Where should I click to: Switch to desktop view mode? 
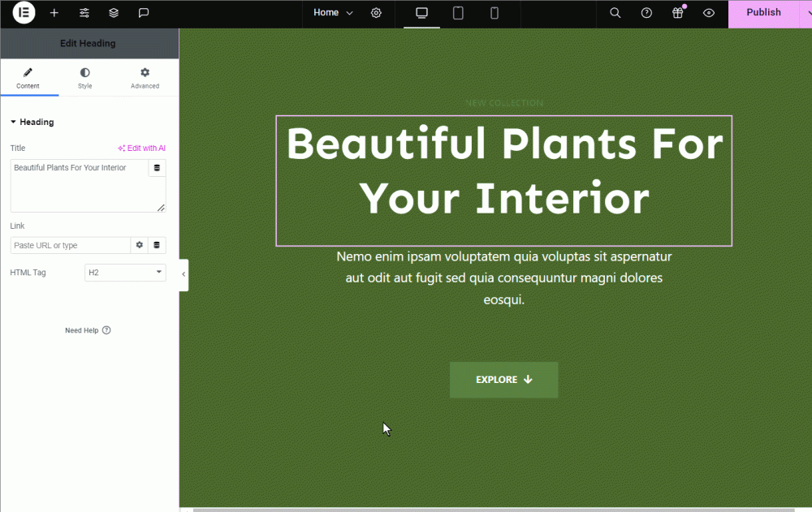421,13
